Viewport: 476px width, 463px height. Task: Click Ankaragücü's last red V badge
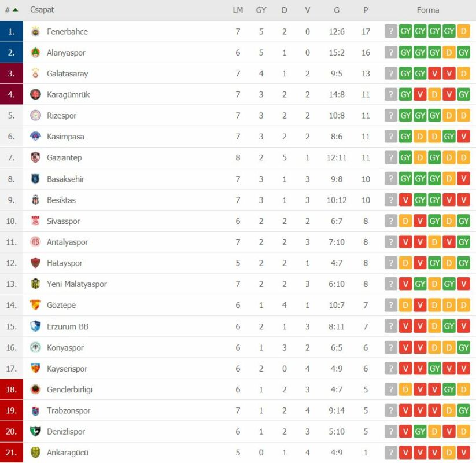[x=463, y=453]
